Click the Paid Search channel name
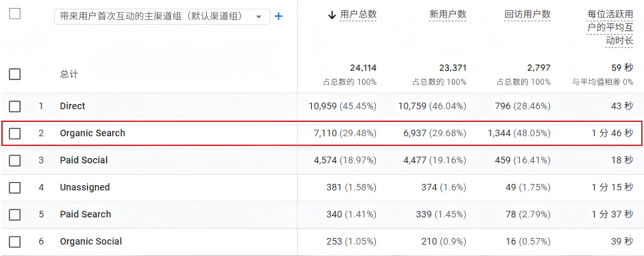 (85, 214)
